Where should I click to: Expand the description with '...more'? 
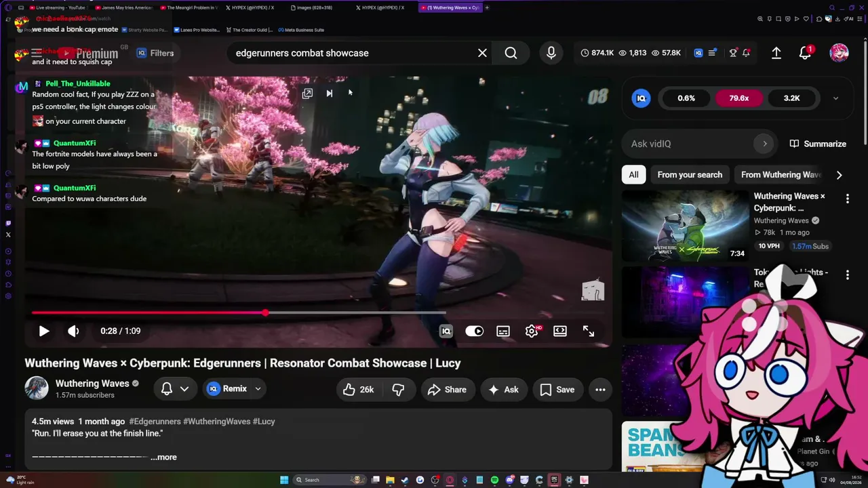pos(163,457)
